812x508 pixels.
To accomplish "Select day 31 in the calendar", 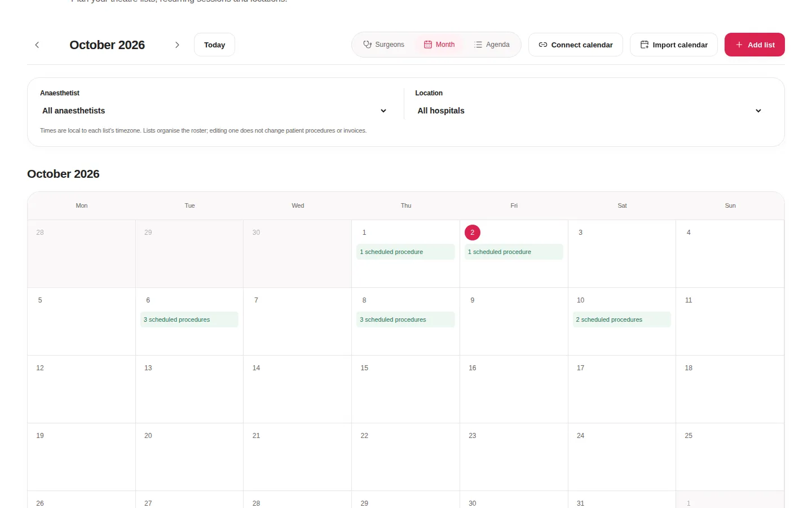I will pos(581,503).
